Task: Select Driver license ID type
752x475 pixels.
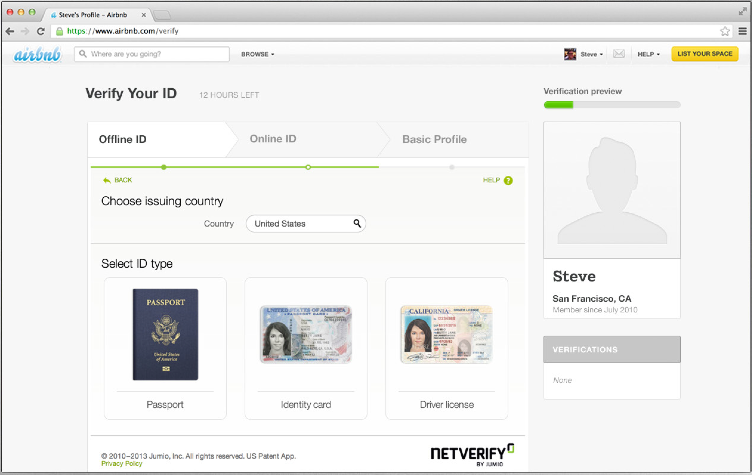Action: tap(446, 348)
